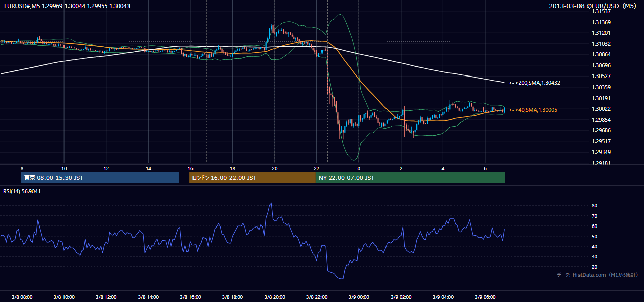Click the 3/9 06:00 date axis label
Image resolution: width=644 pixels, height=302 pixels.
485,297
